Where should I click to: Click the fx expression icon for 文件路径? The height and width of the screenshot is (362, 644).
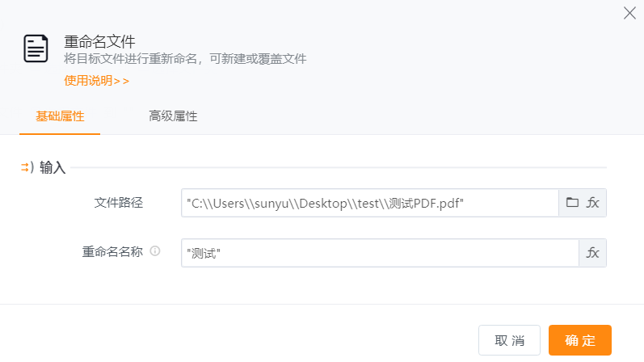pyautogui.click(x=593, y=203)
